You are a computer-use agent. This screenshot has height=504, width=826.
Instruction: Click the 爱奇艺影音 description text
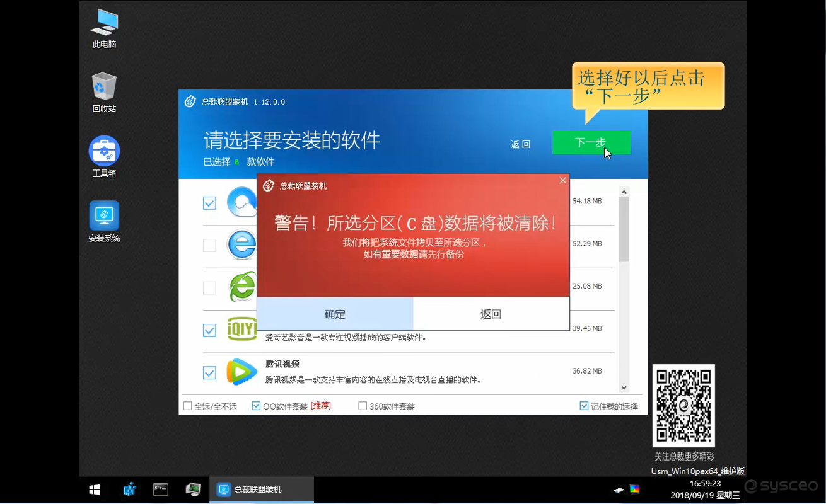point(346,337)
